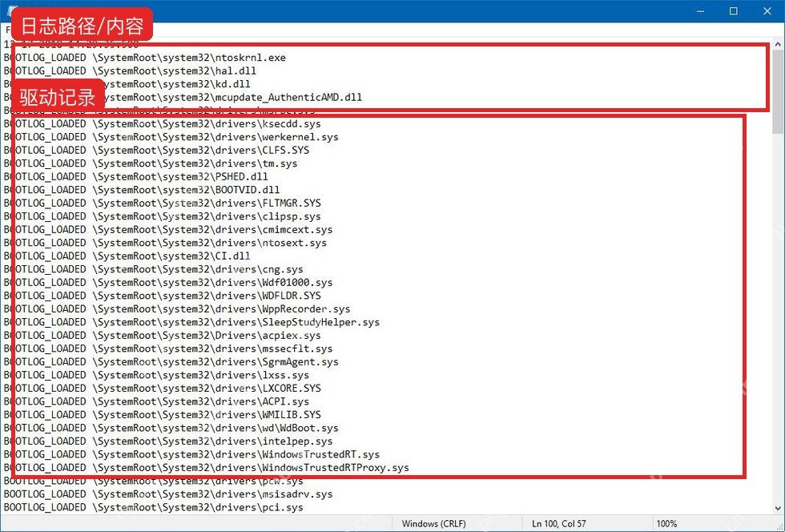Image resolution: width=785 pixels, height=532 pixels.
Task: Click the line ending with ntosext.sys
Action: (165, 243)
